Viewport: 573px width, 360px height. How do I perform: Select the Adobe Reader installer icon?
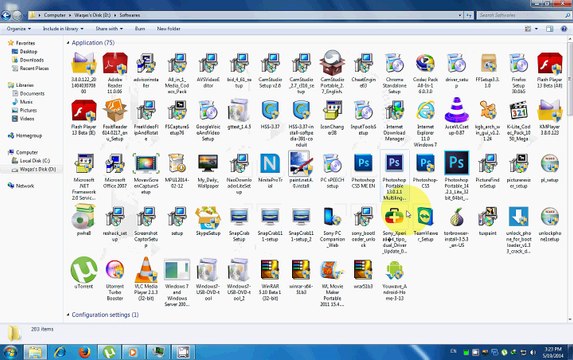115,64
